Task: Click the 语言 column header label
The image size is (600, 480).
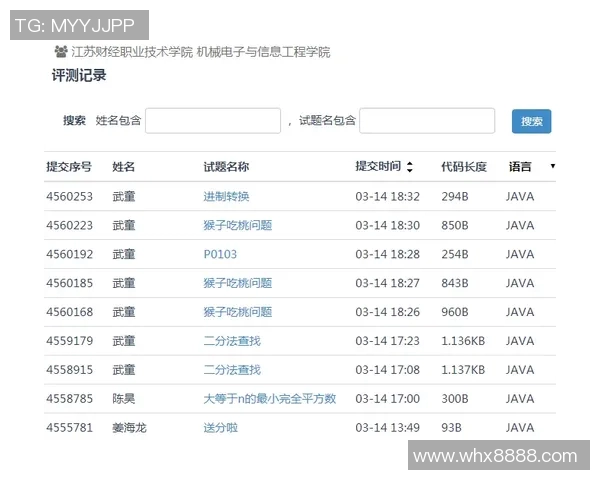Action: pyautogui.click(x=520, y=167)
